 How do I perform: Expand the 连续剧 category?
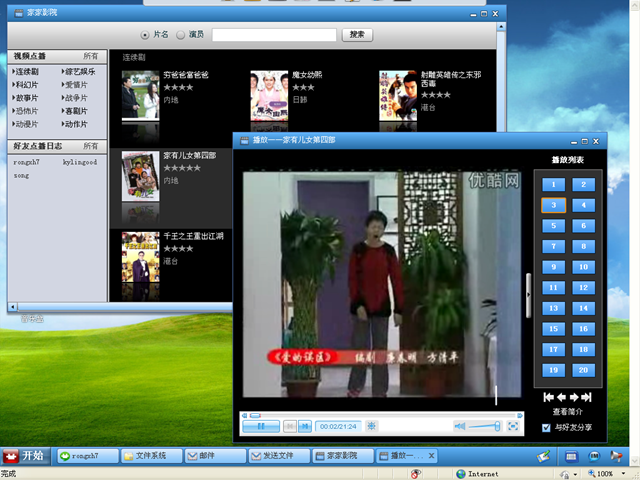click(x=25, y=71)
